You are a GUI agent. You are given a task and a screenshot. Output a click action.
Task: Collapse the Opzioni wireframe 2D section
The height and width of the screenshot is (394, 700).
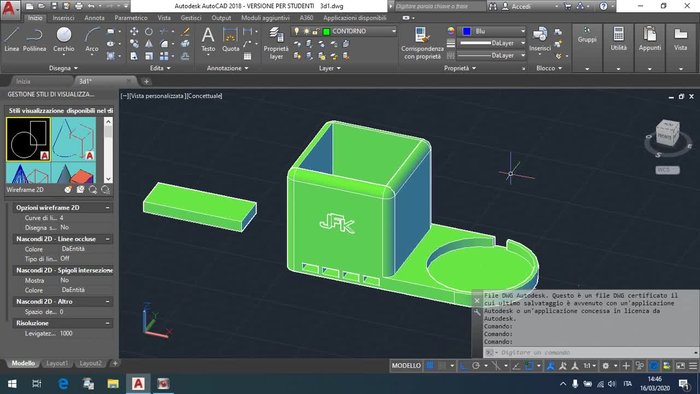108,208
